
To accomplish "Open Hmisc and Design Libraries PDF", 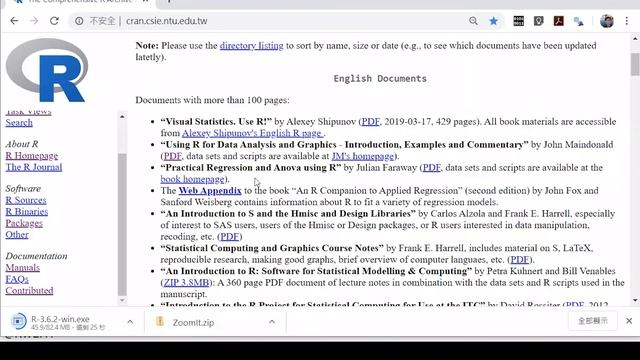I will point(230,236).
